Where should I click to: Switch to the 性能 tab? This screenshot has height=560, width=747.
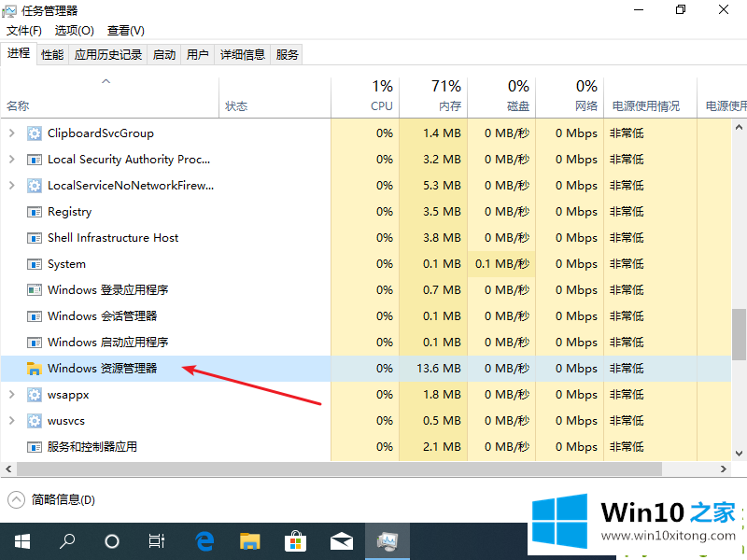[52, 55]
